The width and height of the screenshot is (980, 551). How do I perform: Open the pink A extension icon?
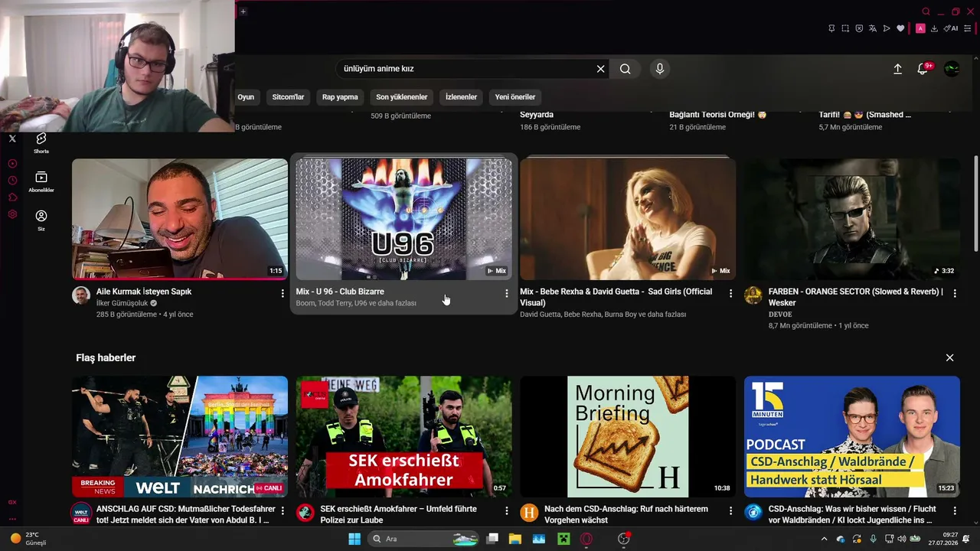tap(920, 28)
